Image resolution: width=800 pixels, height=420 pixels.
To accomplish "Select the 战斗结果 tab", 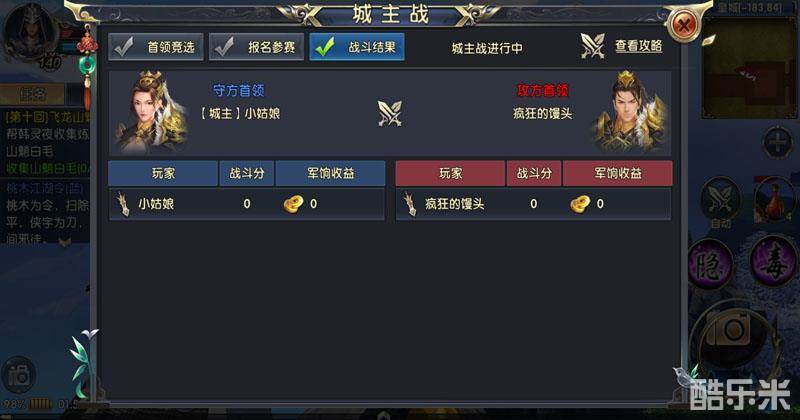I will 357,47.
